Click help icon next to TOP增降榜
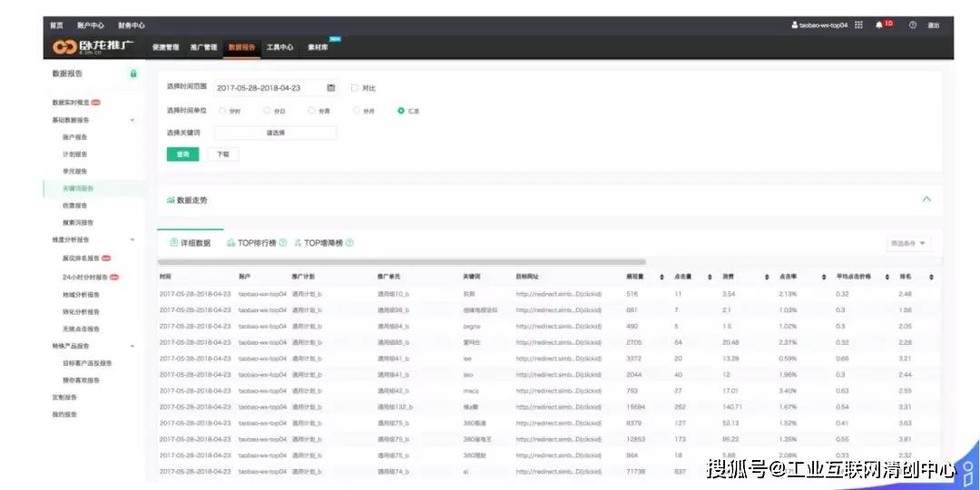 pyautogui.click(x=349, y=243)
